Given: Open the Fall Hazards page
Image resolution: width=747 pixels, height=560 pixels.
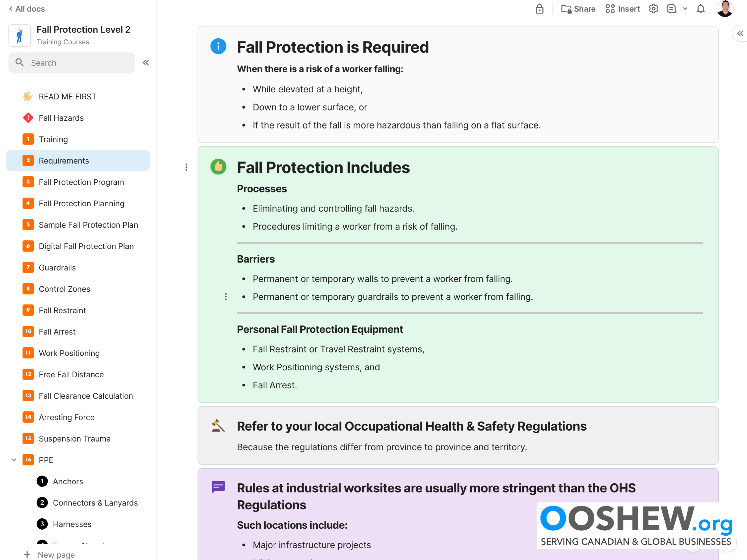Looking at the screenshot, I should tap(61, 118).
